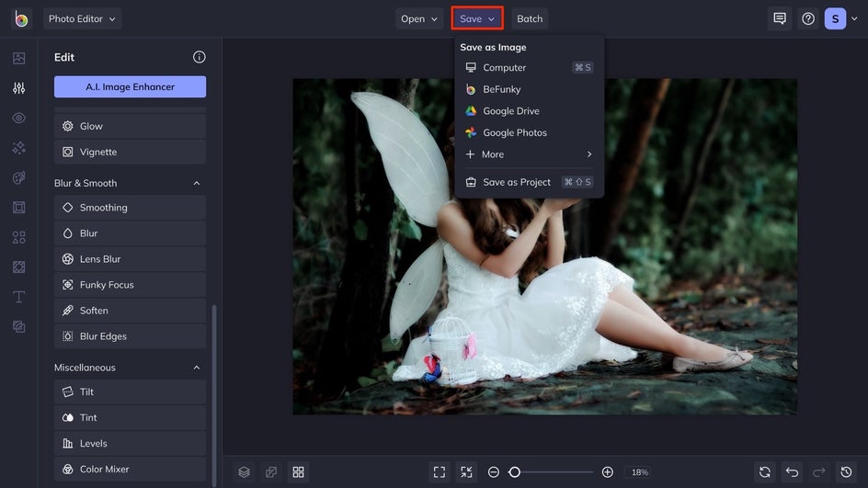Viewport: 868px width, 488px height.
Task: Select the Blur tool
Action: 130,233
